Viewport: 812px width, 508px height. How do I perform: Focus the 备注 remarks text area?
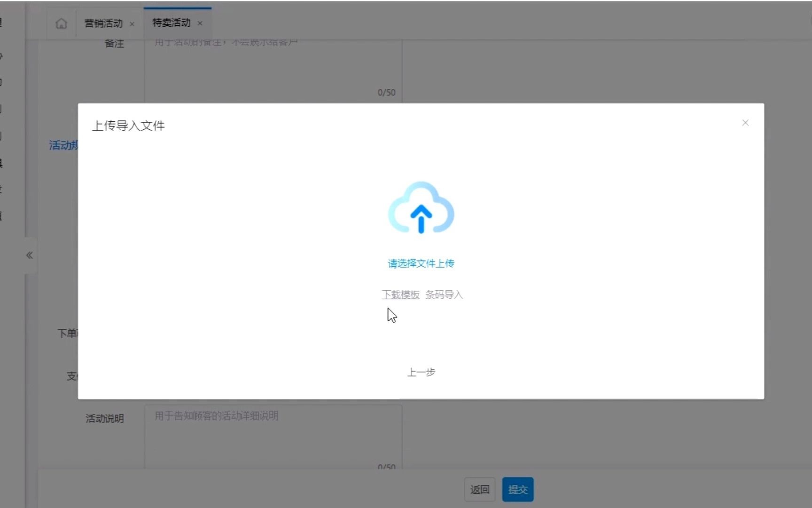[273, 71]
